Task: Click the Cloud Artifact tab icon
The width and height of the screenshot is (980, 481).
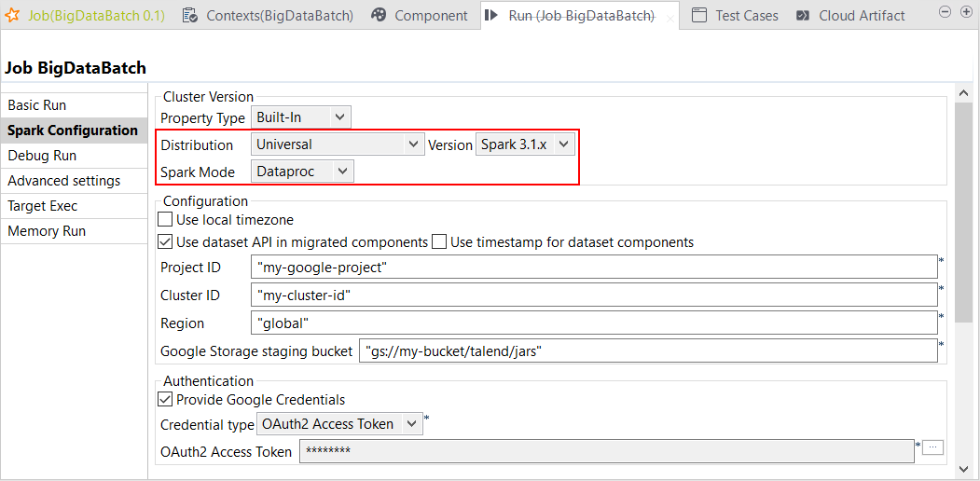Action: coord(803,15)
